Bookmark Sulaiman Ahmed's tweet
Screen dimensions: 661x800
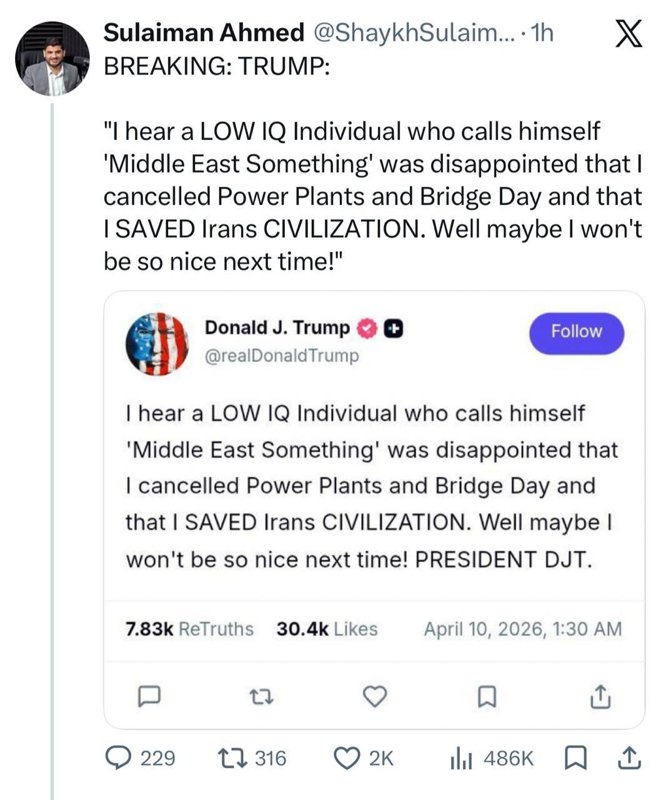click(576, 758)
